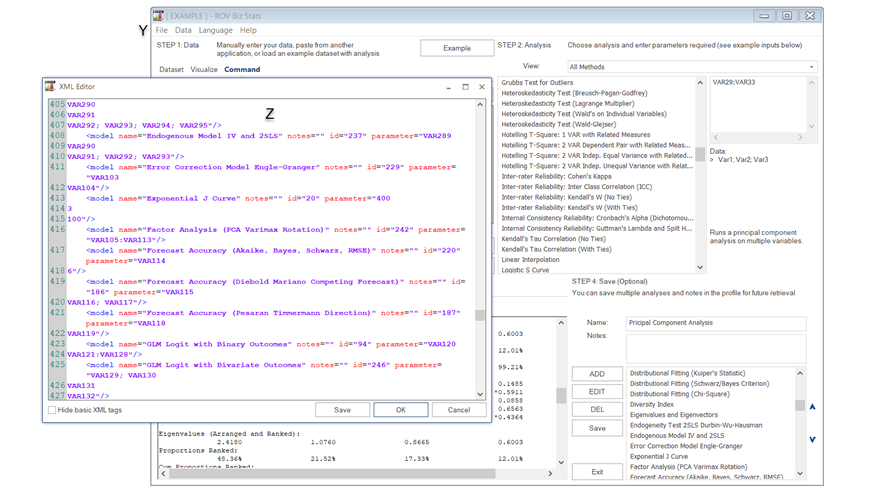Click the methods list scroll-up arrow
Viewport: 869px width, 492px height.
[700, 83]
